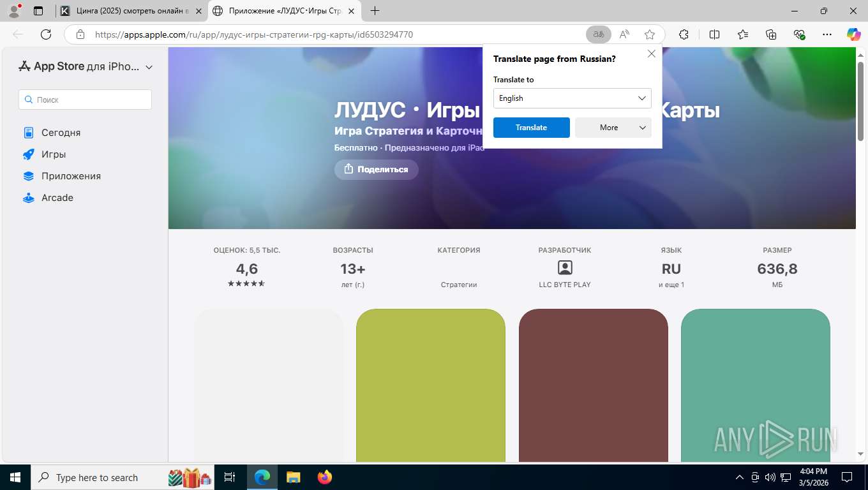The image size is (868, 490).
Task: Switch to the Цинга (2025) tab
Action: 131,11
